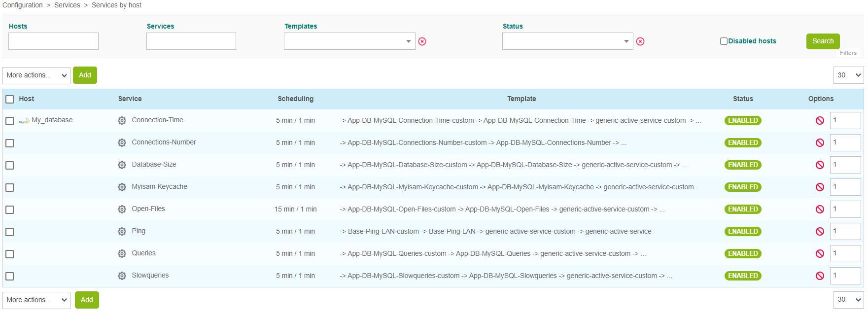Enable the Disabled hosts checkbox

[x=724, y=41]
